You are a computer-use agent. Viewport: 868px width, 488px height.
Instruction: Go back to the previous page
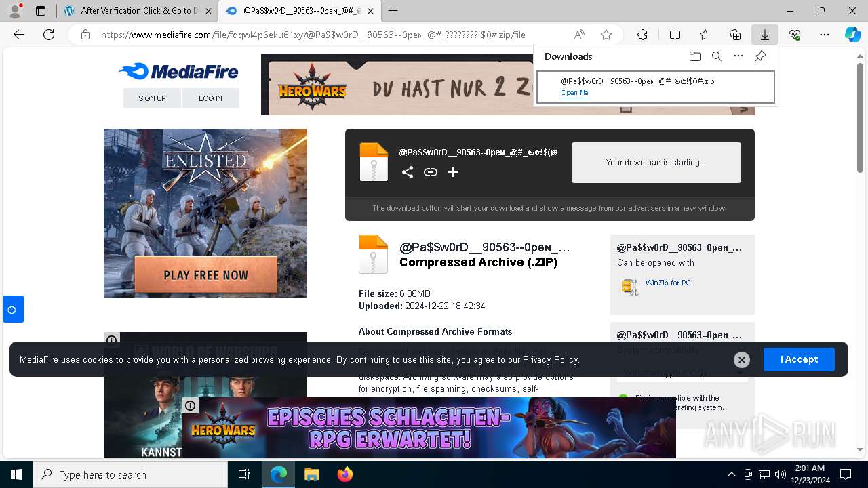pyautogui.click(x=19, y=35)
